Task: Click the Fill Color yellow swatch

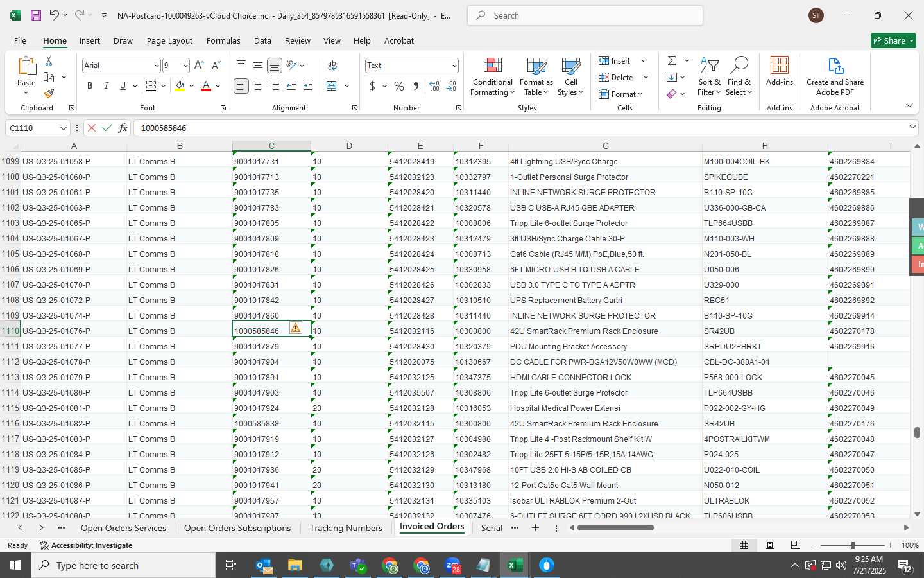Action: coord(180,86)
